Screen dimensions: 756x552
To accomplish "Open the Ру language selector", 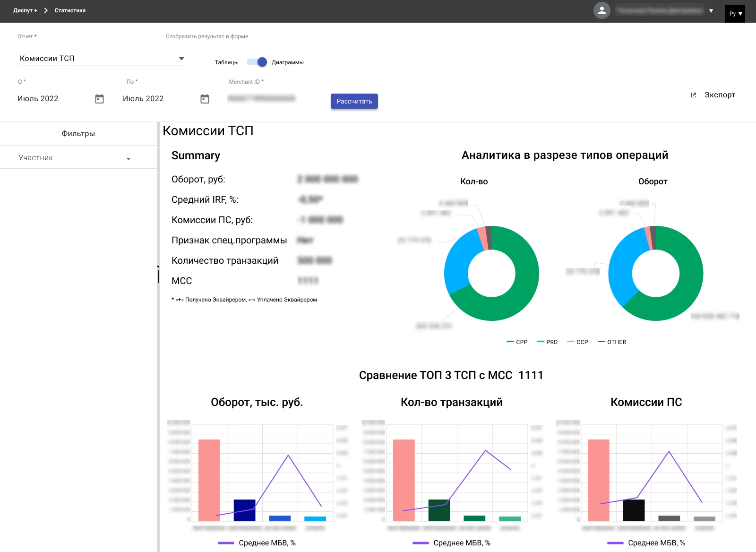I will click(735, 14).
